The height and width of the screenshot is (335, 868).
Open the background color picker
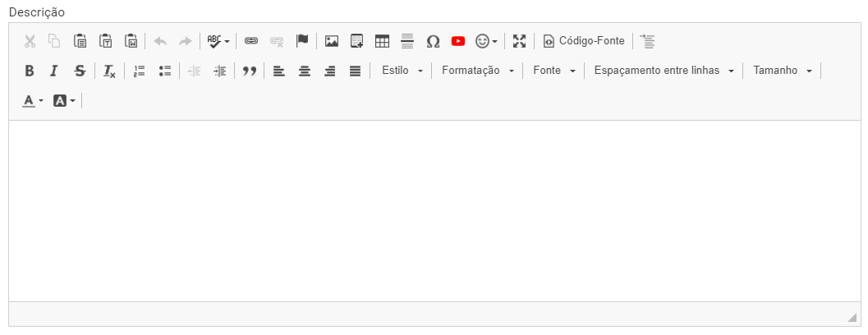[x=64, y=101]
